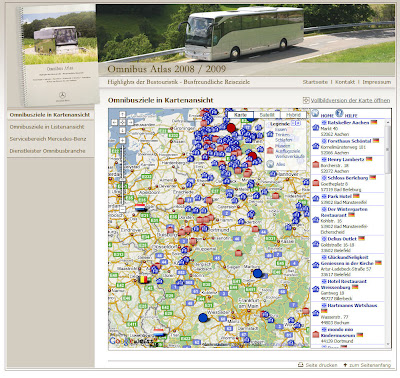Open Omnibusziele in Kartenansicht menu item

[x=50, y=115]
